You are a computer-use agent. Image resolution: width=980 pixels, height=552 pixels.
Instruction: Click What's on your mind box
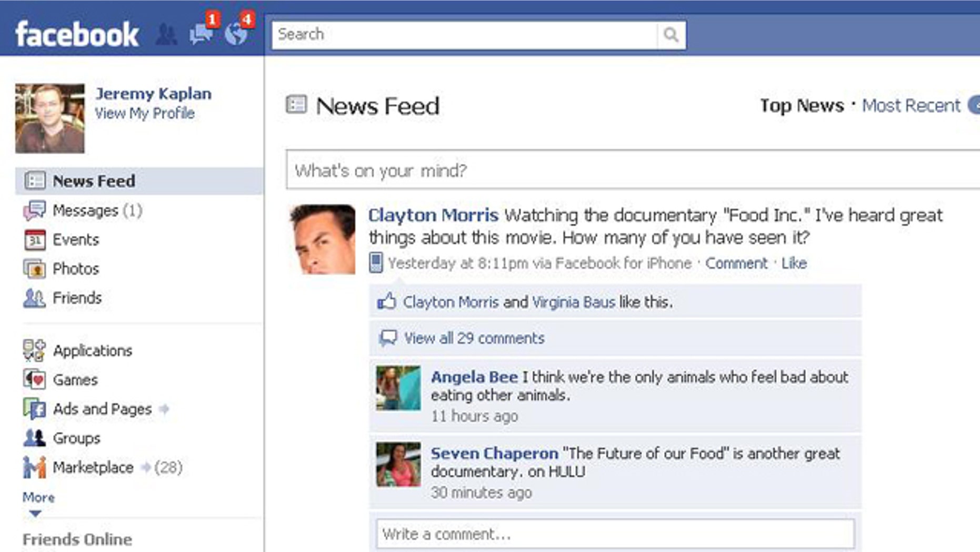(633, 170)
